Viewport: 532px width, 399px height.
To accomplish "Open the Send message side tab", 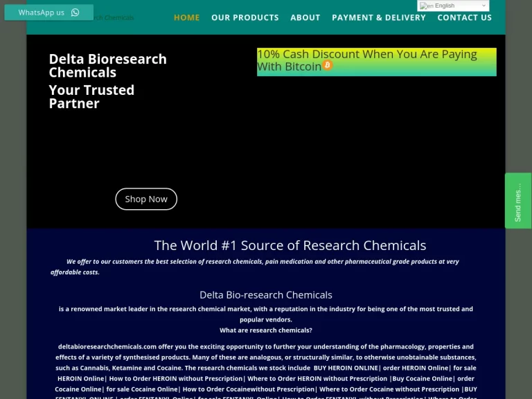I will [518, 200].
